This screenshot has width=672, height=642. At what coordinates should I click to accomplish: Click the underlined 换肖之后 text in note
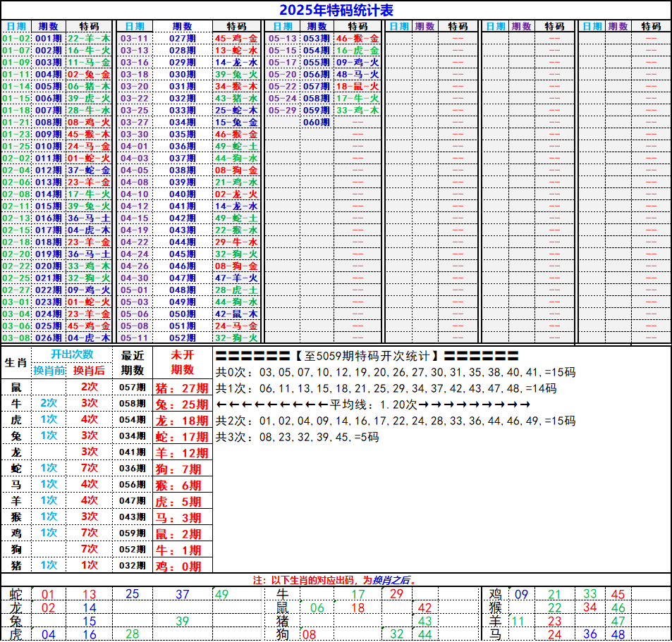pyautogui.click(x=391, y=580)
